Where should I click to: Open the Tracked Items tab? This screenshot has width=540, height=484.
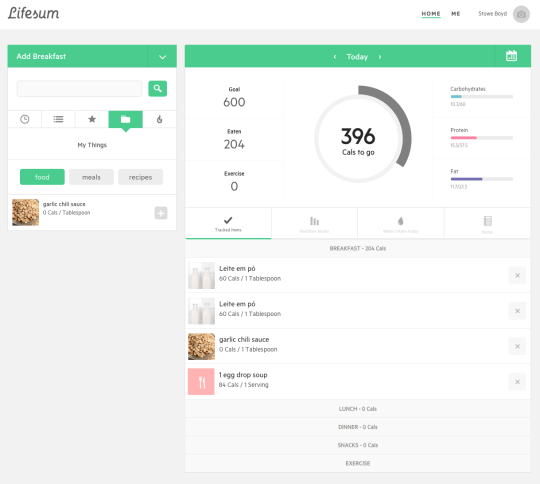tap(228, 224)
